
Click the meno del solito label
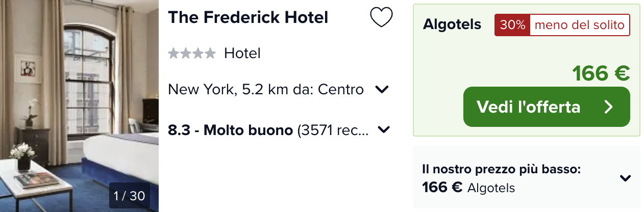tap(580, 25)
